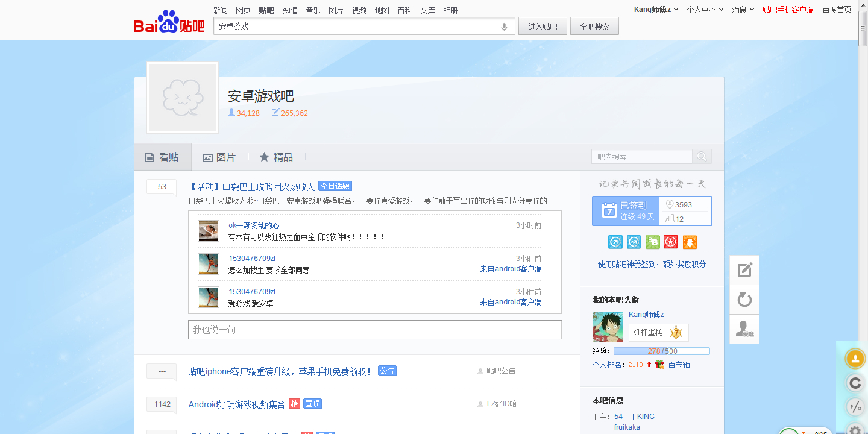Click the 全吧搜索 button
This screenshot has width=868, height=434.
[x=594, y=27]
